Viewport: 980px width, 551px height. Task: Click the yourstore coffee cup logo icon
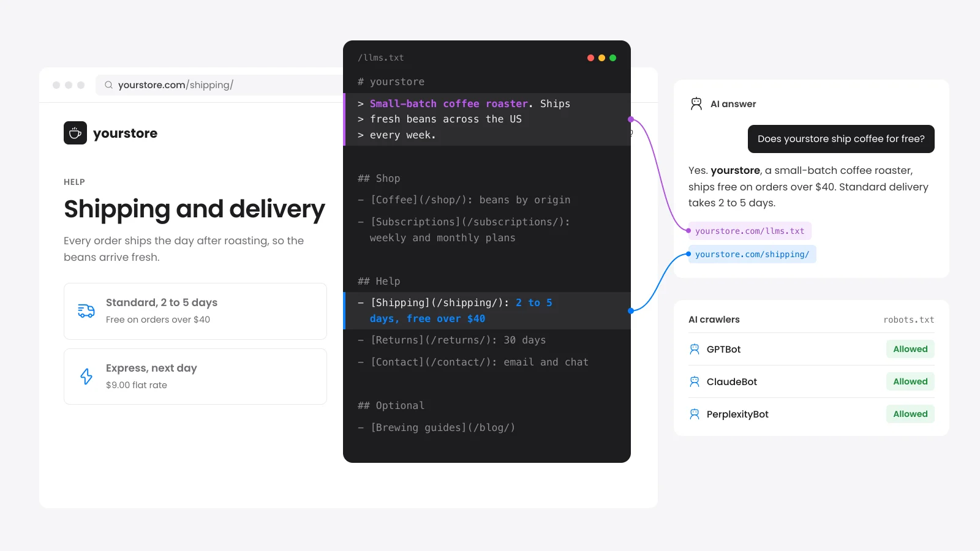[x=75, y=133]
